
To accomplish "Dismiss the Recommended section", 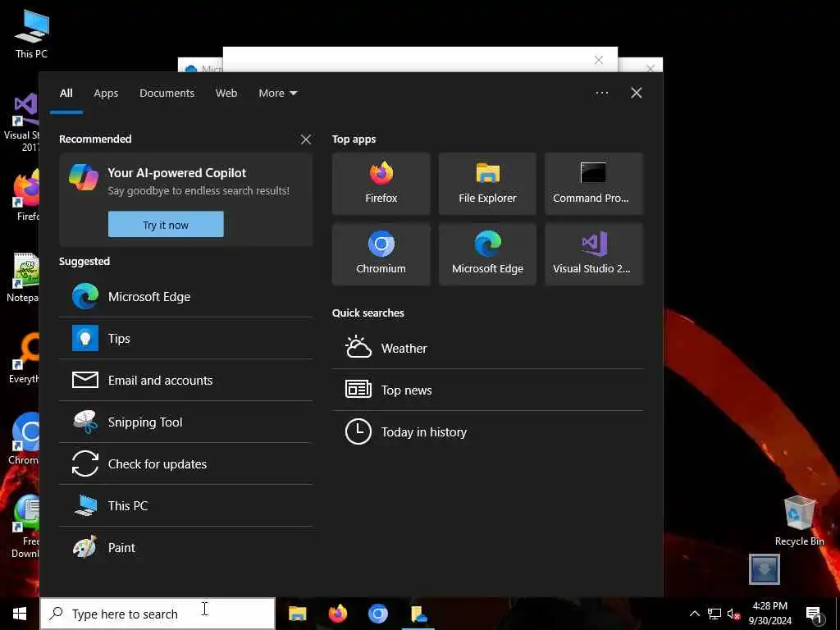I will (x=306, y=139).
